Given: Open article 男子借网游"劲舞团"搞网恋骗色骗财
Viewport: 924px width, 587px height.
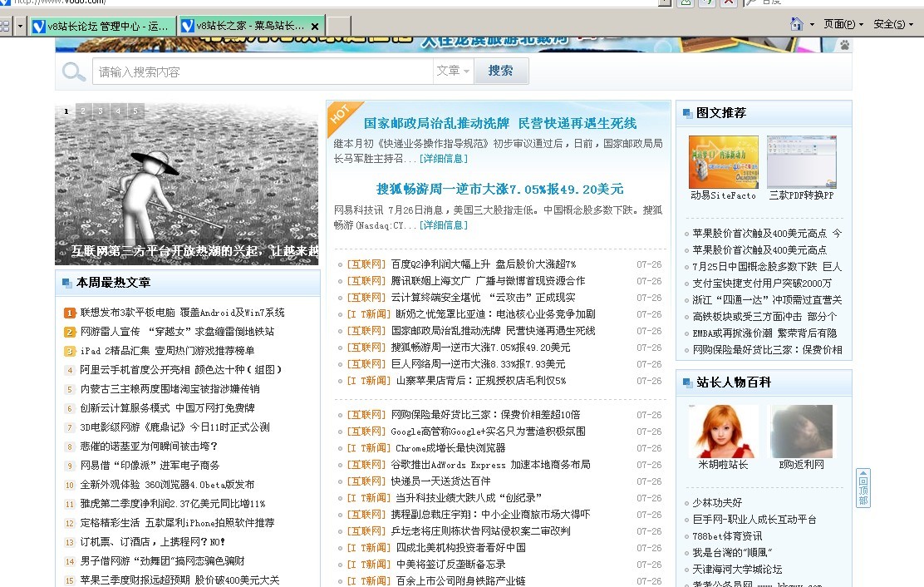Looking at the screenshot, I should (162, 561).
